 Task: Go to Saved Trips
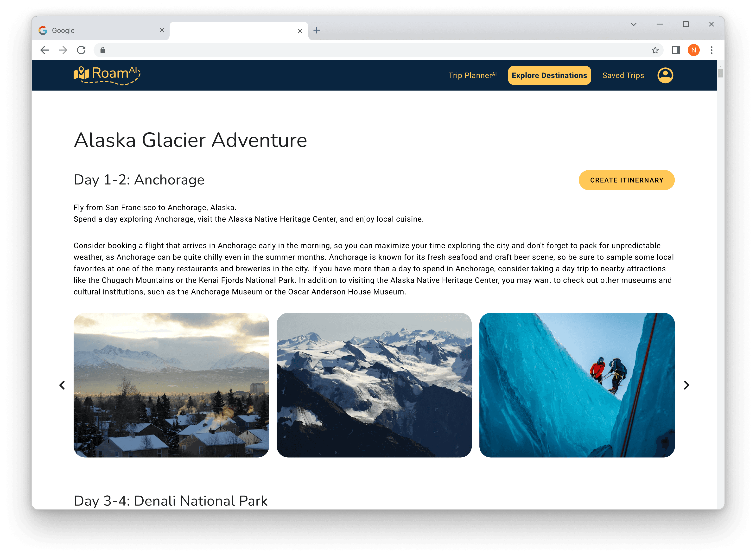pyautogui.click(x=623, y=75)
